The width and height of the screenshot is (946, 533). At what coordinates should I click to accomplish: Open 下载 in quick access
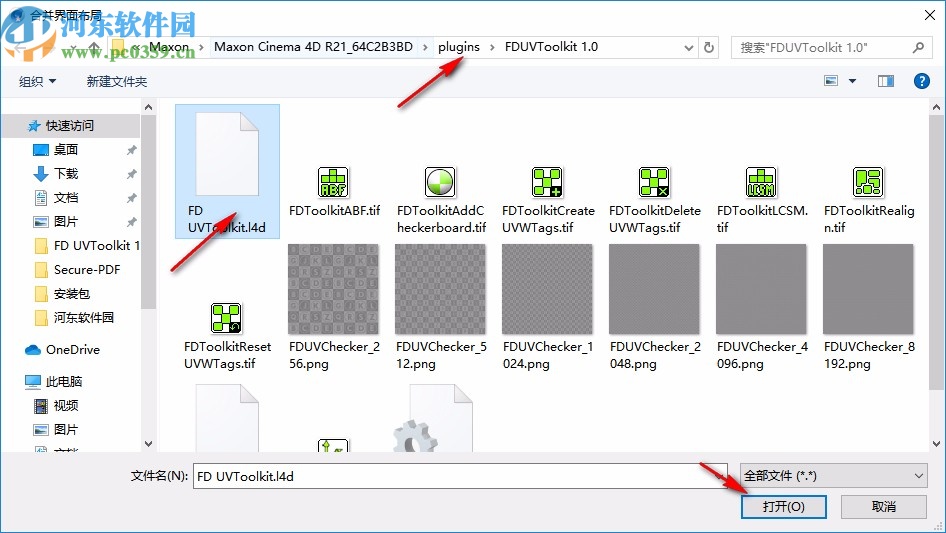[66, 173]
